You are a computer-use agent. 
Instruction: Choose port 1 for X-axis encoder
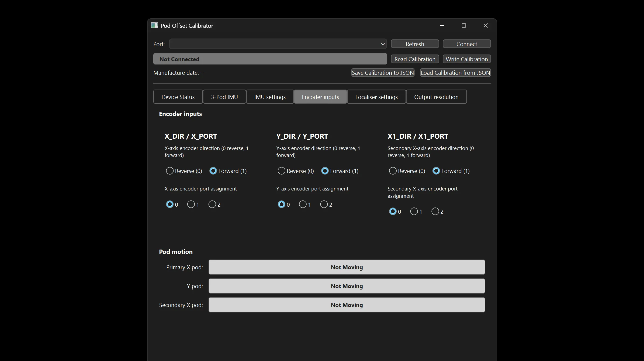193,205
